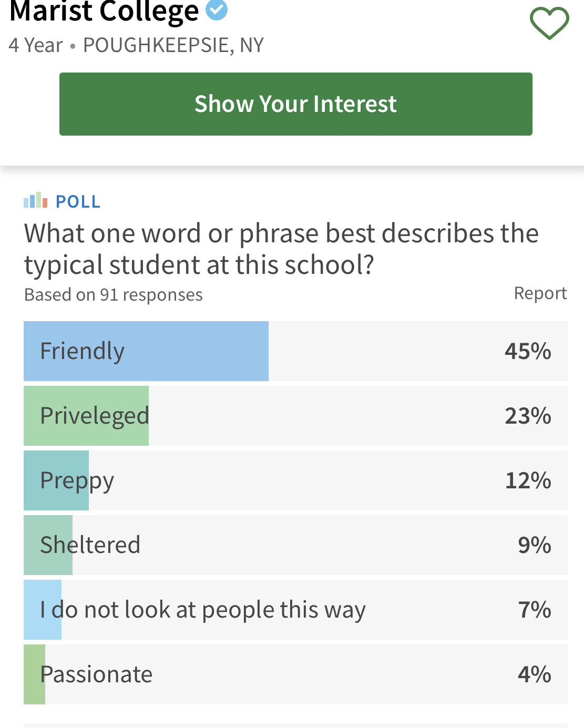Click the 'Based on 91 responses' text
The width and height of the screenshot is (584, 728).
pos(114,294)
